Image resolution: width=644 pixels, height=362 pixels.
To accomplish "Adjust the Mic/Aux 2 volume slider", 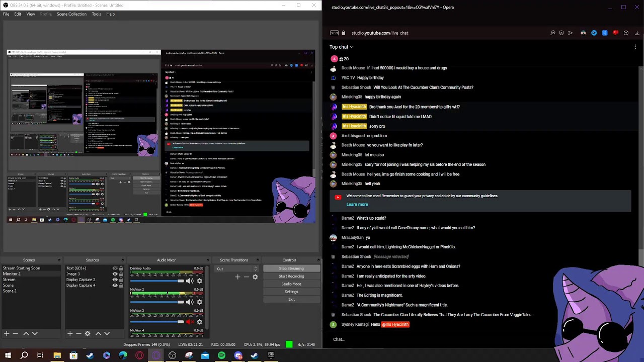I will (157, 302).
